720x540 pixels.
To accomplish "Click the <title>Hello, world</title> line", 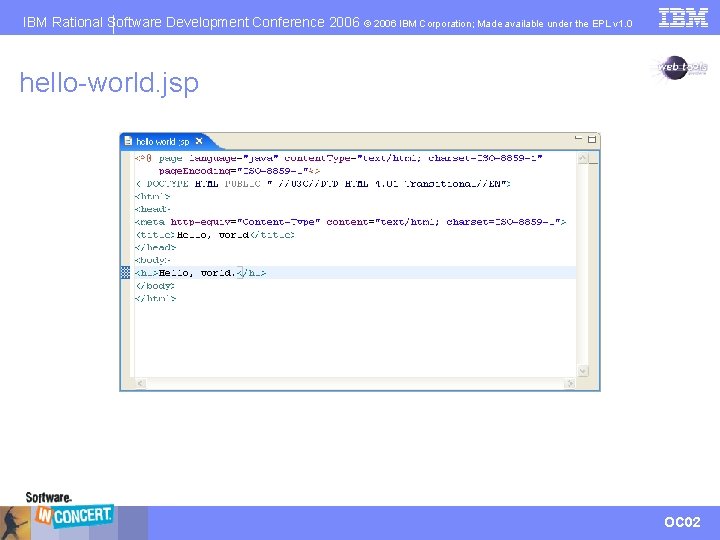I will (x=215, y=235).
